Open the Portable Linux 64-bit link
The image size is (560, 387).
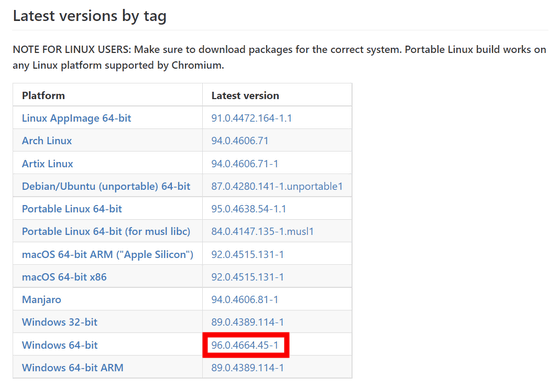[x=72, y=209]
